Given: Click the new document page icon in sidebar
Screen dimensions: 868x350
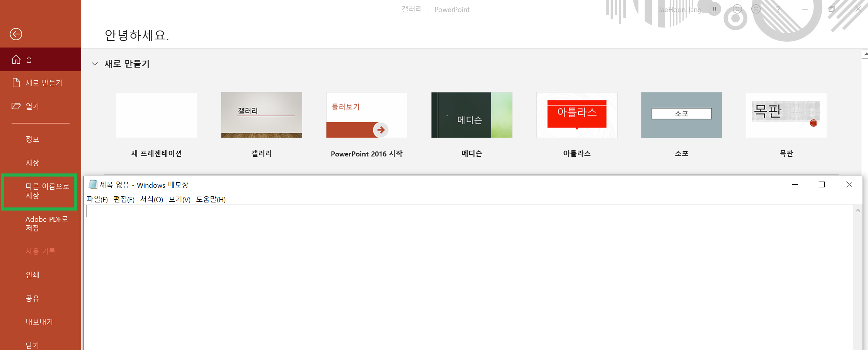Looking at the screenshot, I should coord(16,83).
